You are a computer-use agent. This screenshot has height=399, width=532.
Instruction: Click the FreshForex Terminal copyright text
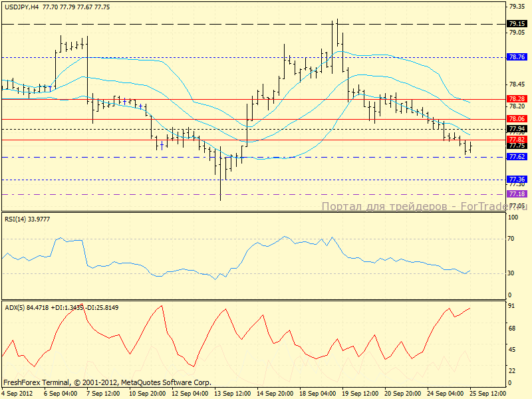click(106, 383)
